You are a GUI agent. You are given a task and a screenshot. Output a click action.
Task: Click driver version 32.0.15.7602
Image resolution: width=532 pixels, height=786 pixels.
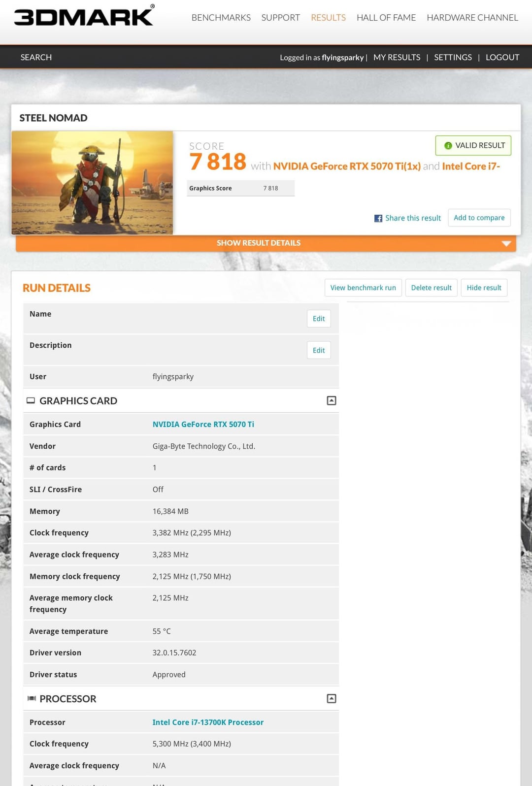[174, 653]
